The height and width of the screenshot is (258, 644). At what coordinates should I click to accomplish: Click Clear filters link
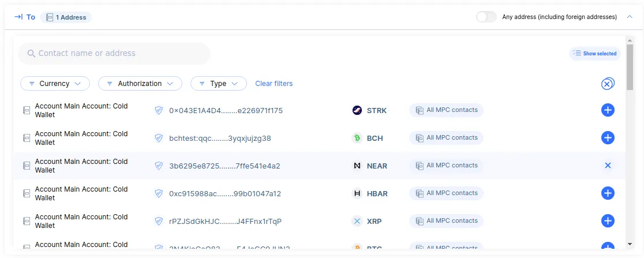(x=274, y=83)
